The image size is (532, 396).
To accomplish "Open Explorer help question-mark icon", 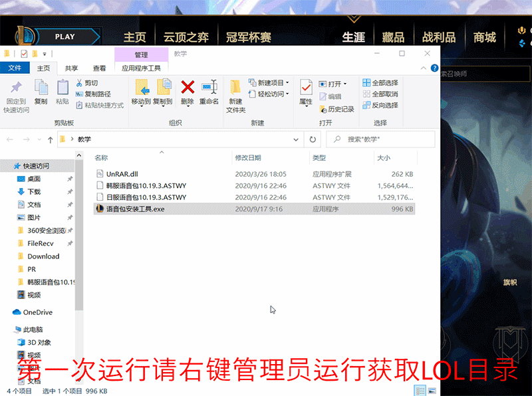I will (434, 68).
